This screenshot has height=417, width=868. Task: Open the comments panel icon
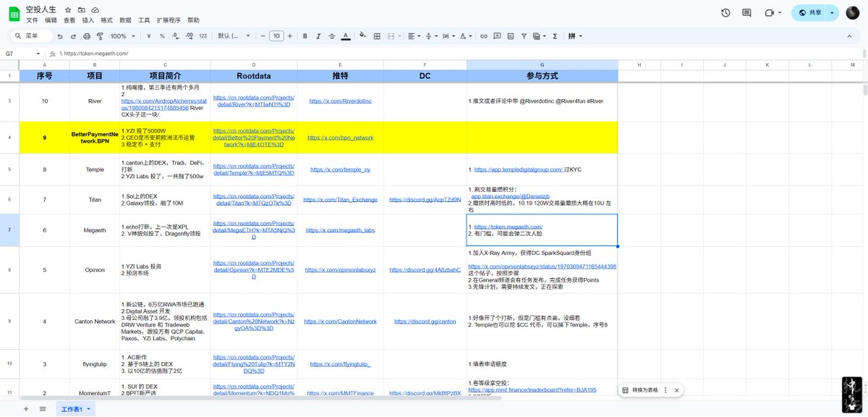click(746, 13)
